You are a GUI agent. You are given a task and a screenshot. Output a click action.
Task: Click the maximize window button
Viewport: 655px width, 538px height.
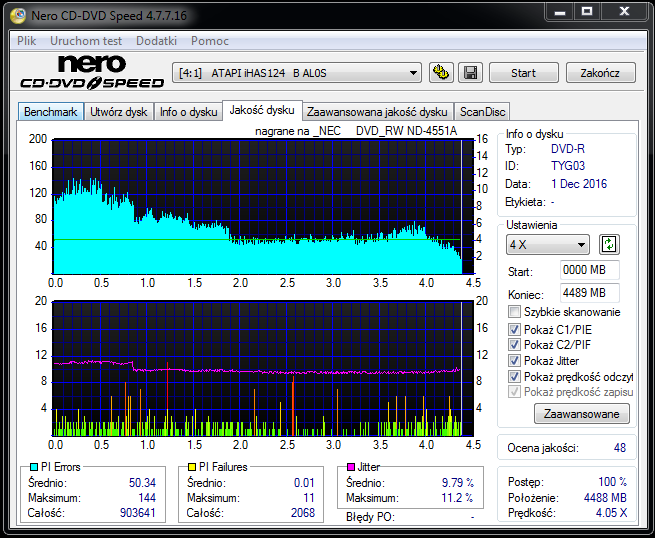(x=587, y=12)
